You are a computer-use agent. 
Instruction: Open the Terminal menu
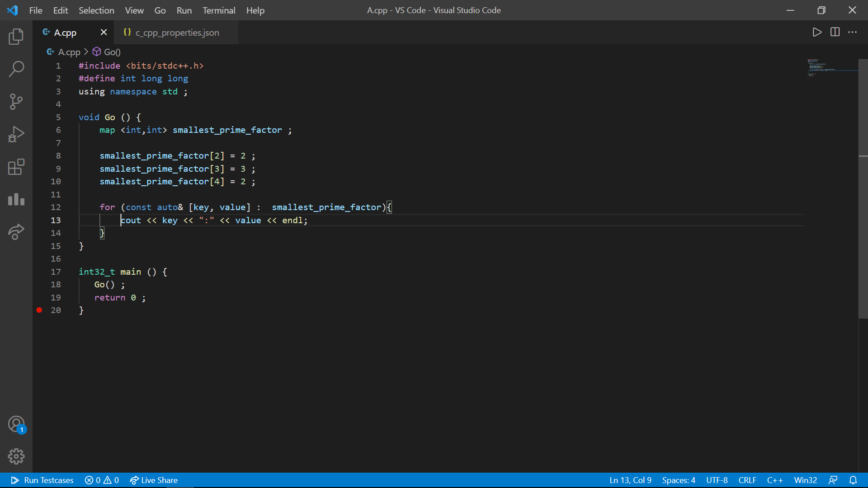click(x=218, y=10)
